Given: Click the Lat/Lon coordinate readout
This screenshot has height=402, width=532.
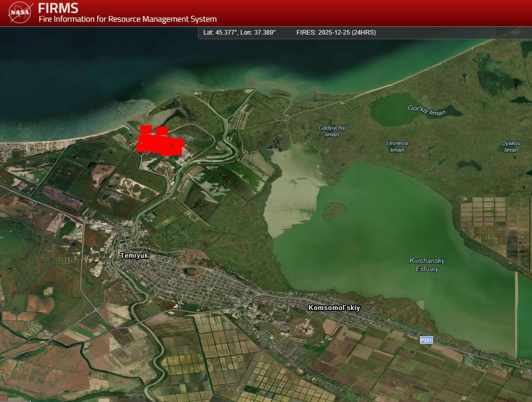Looking at the screenshot, I should click(x=239, y=33).
